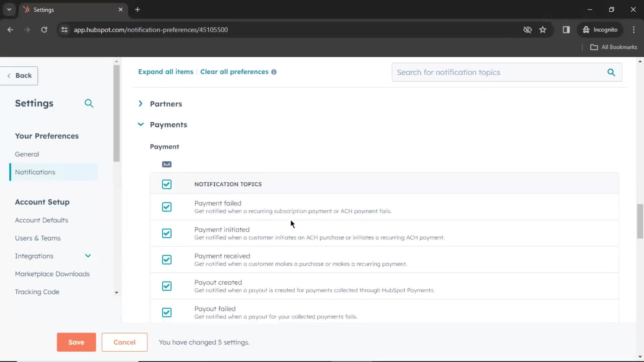Click the Clear all preferences link
Screen dimensions: 644x362
coord(234,72)
